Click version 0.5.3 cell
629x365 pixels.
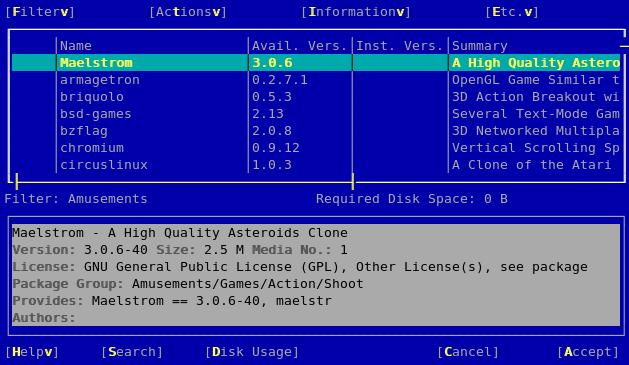point(272,97)
